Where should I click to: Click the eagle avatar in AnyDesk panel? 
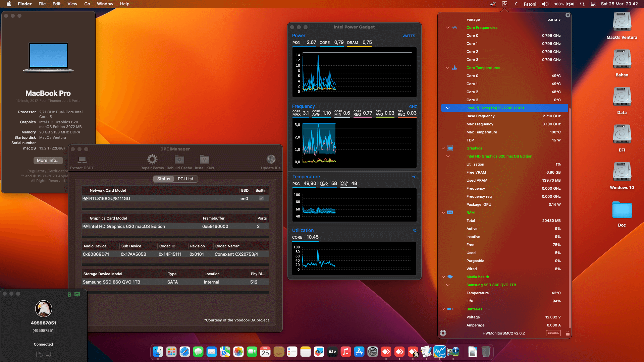tap(43, 309)
